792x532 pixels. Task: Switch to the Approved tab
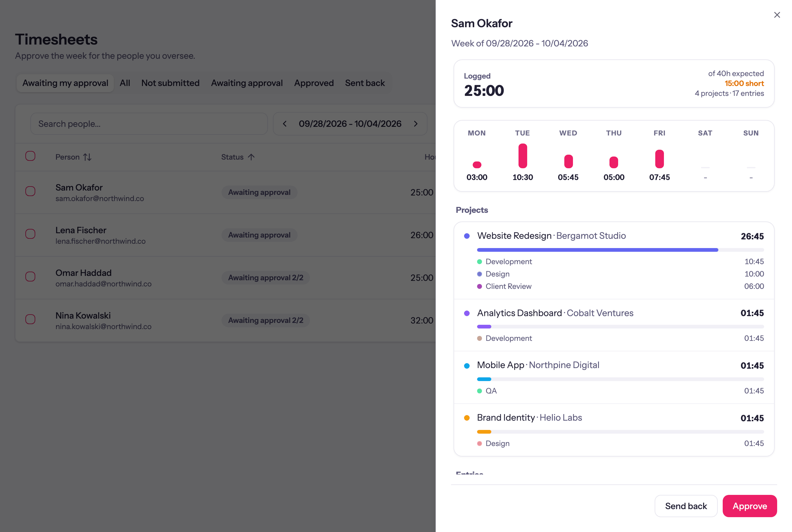[x=314, y=83]
